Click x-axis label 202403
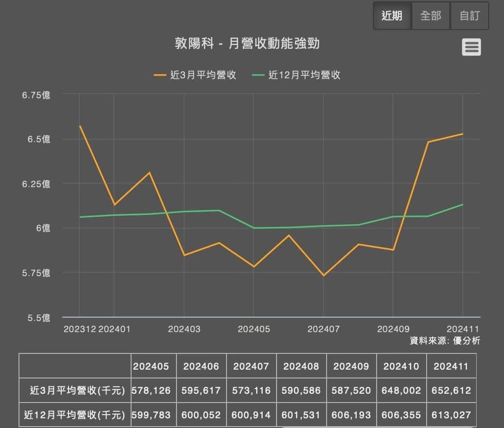Viewport: 504px width, 428px height. click(184, 329)
